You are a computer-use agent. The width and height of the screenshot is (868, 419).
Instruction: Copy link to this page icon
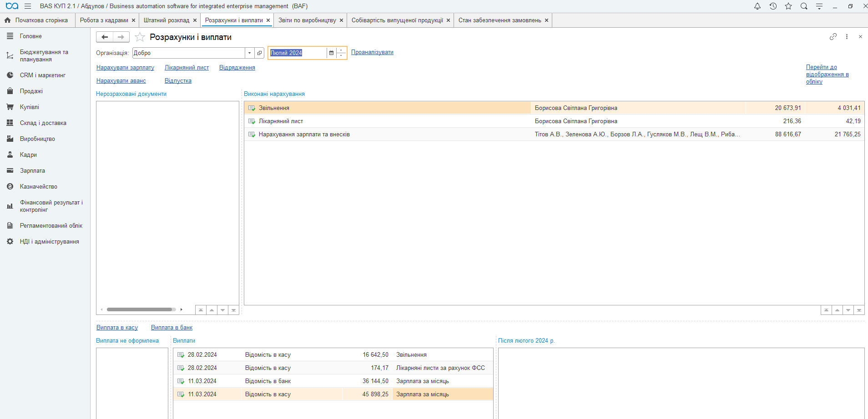tap(833, 37)
